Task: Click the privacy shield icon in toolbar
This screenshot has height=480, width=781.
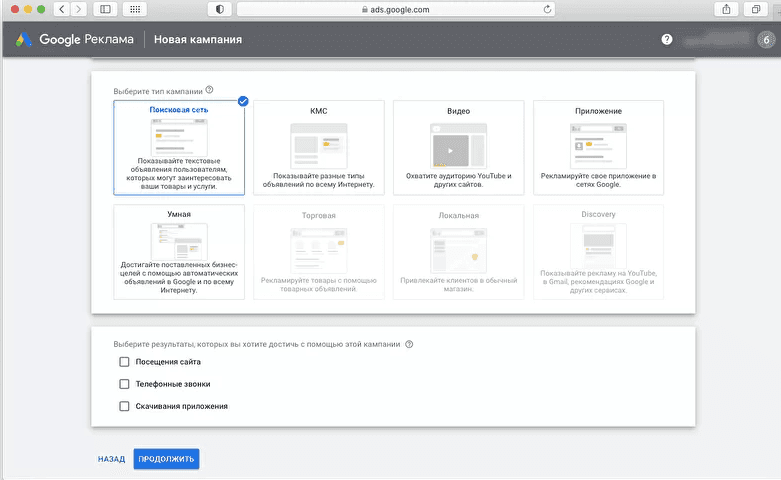Action: tap(220, 9)
